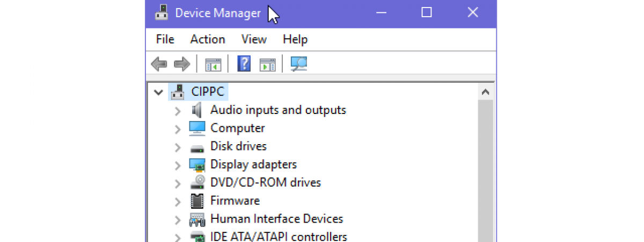Click the IDE ATA/ATAPI controllers icon

tap(197, 237)
